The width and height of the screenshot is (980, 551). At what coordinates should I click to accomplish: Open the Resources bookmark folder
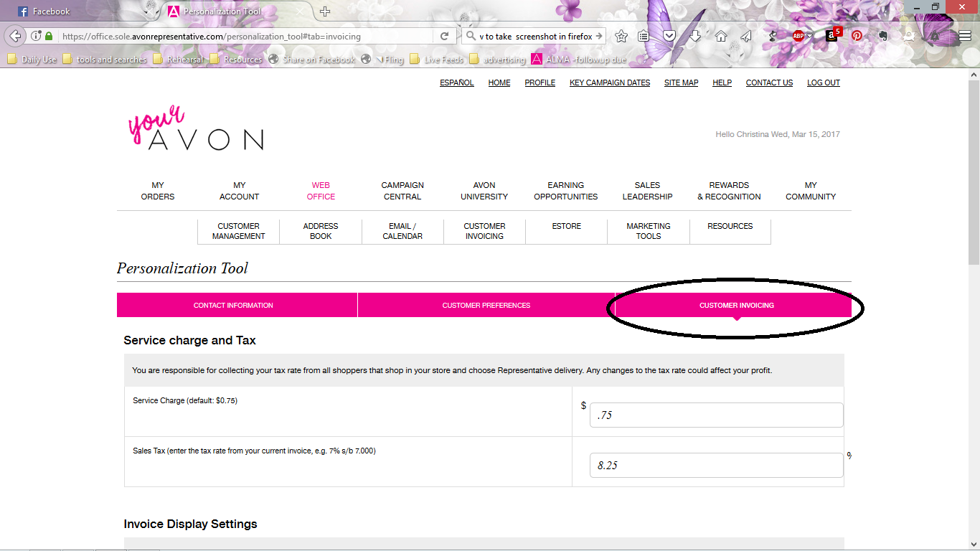pos(236,60)
